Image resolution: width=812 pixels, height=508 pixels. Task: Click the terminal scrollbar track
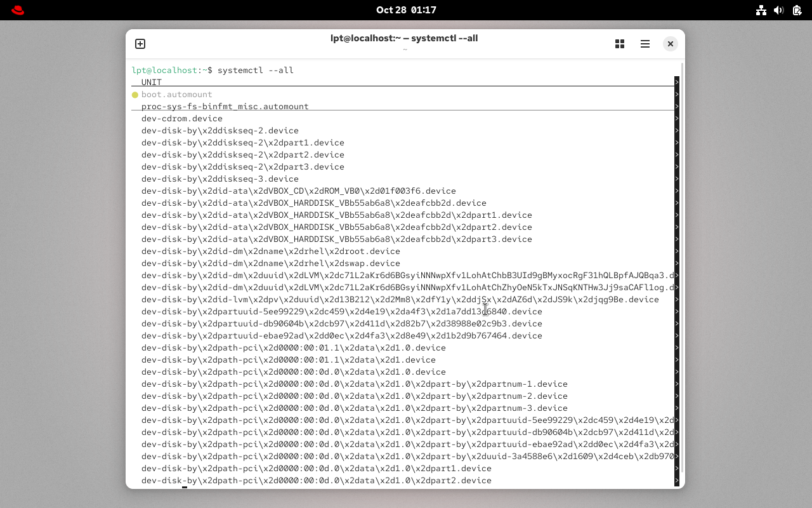pyautogui.click(x=681, y=254)
